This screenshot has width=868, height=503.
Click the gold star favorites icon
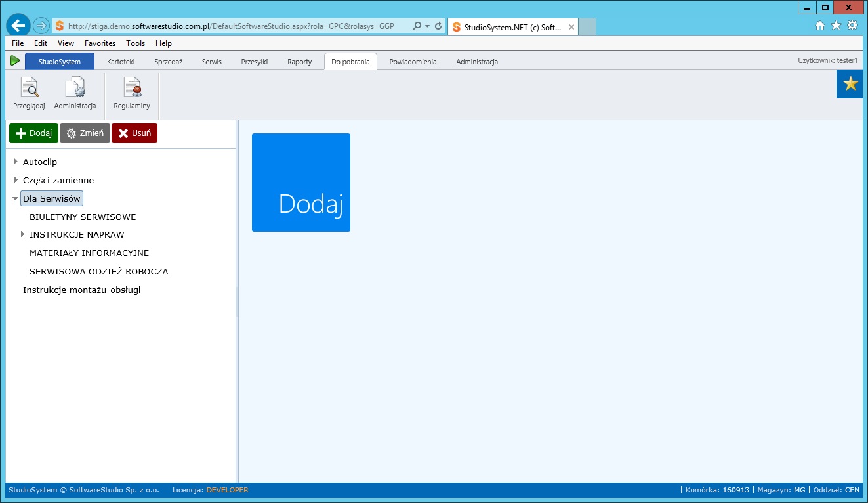pos(850,84)
